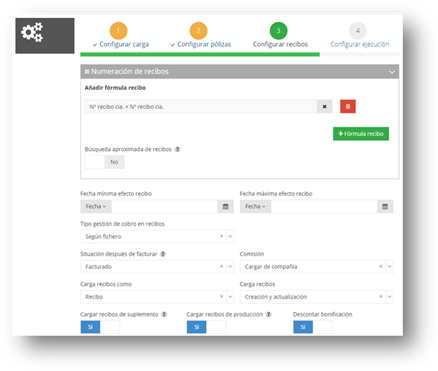The width and height of the screenshot is (438, 371).
Task: Delete formula with red trash icon
Action: click(348, 107)
